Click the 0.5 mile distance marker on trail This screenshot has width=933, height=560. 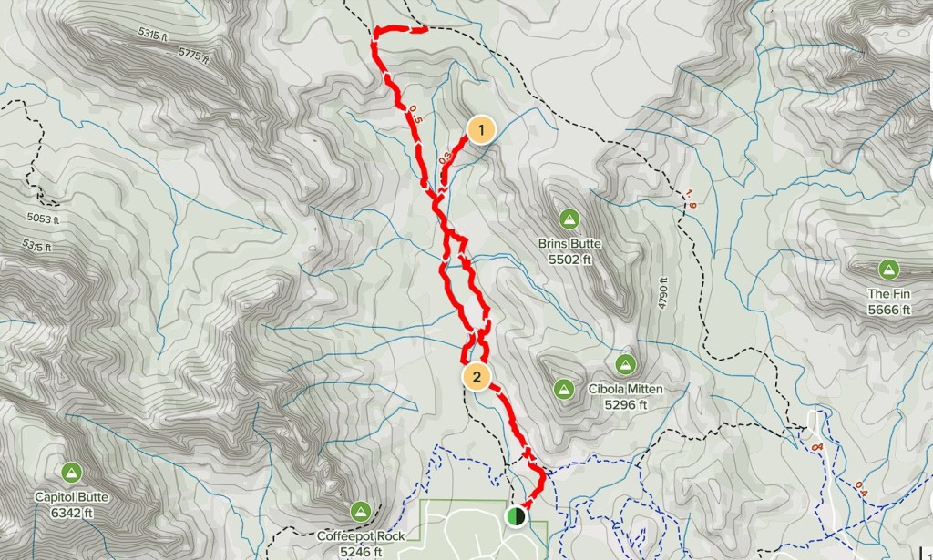[x=415, y=116]
